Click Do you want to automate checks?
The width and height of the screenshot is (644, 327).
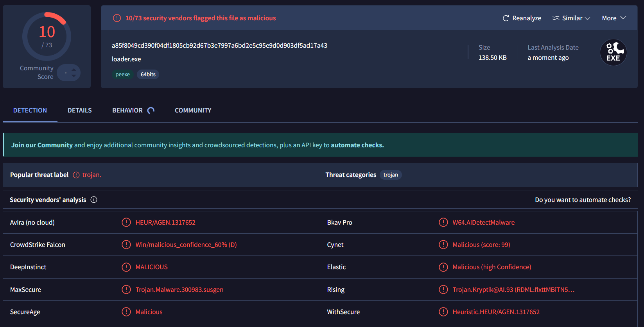[583, 200]
